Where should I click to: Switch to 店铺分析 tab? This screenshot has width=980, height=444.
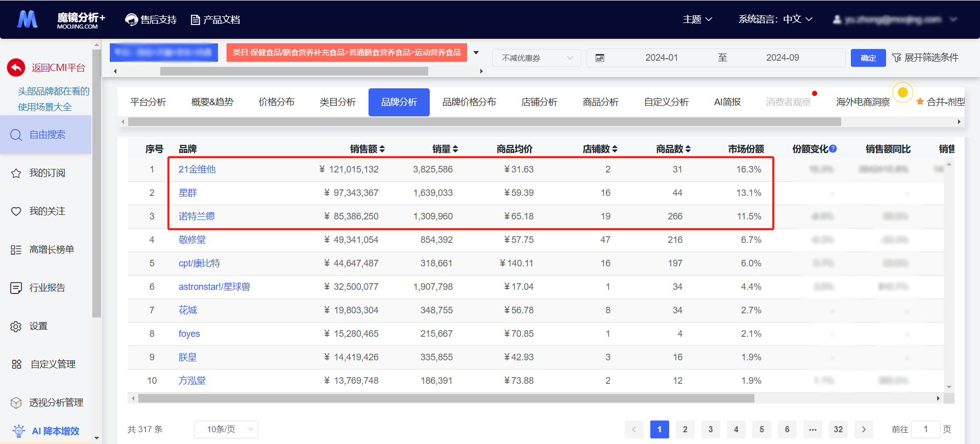point(539,102)
